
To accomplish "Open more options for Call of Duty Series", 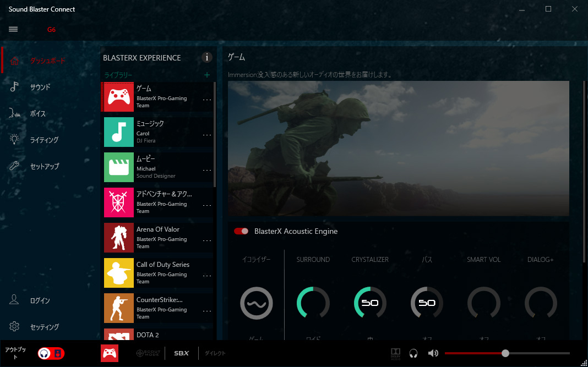I will coord(206,276).
